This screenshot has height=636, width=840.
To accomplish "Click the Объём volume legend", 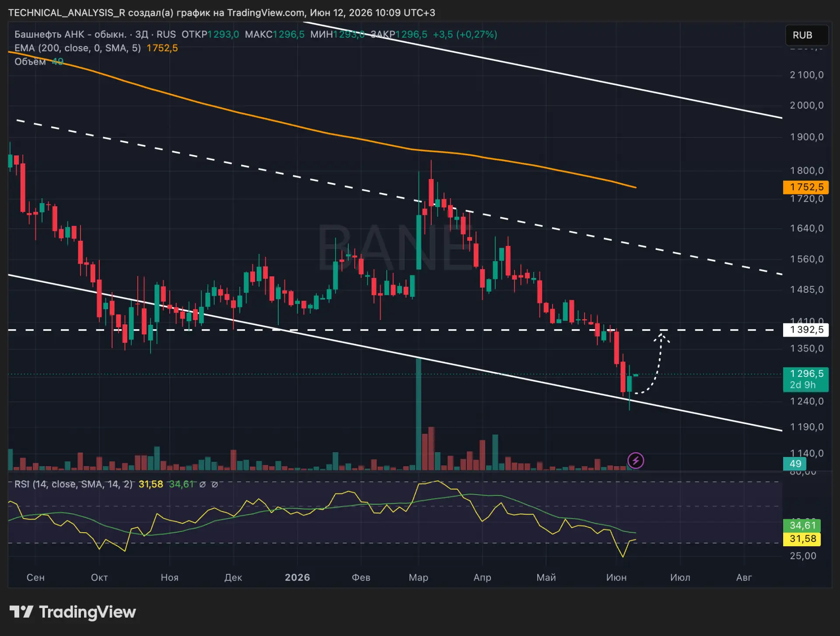I will point(30,62).
